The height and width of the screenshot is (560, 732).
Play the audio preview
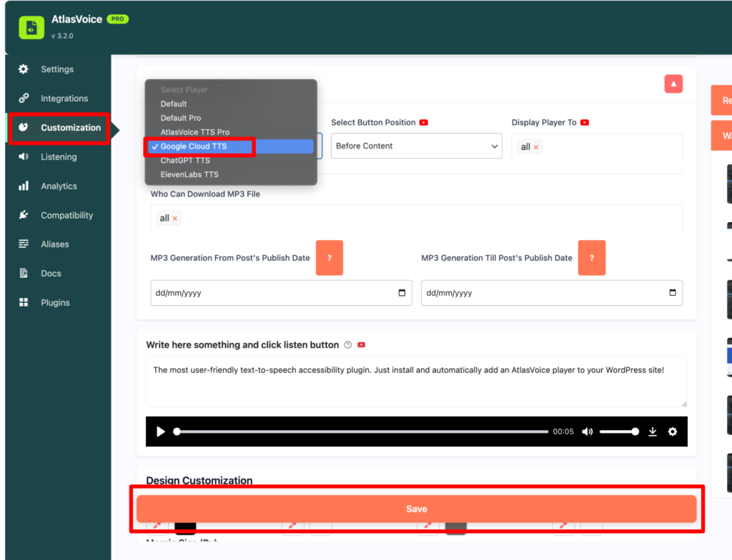(x=160, y=431)
